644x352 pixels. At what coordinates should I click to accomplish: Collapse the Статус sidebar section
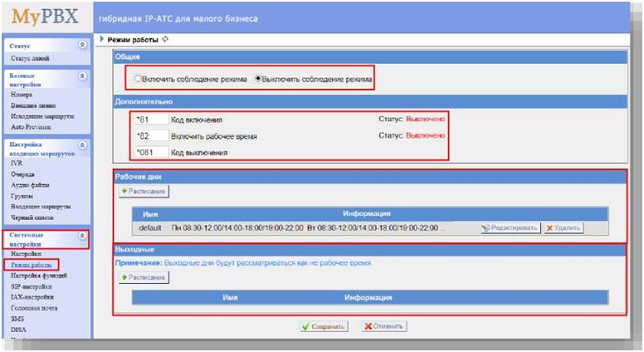tap(81, 46)
